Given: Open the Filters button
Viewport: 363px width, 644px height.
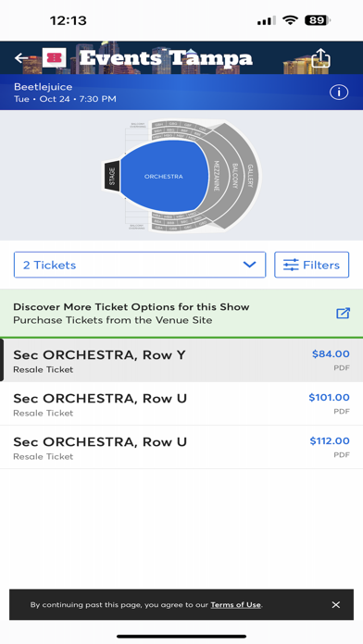Looking at the screenshot, I should click(312, 265).
